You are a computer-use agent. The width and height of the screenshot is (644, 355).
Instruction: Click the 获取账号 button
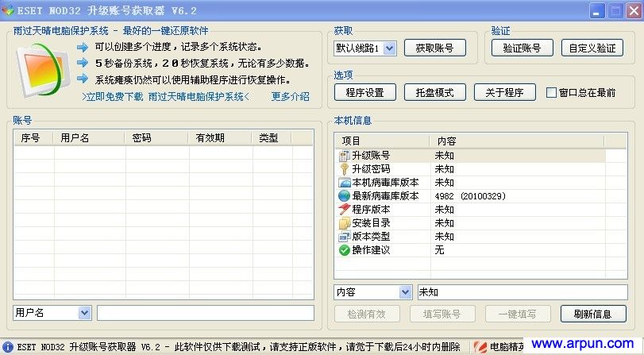tap(435, 48)
